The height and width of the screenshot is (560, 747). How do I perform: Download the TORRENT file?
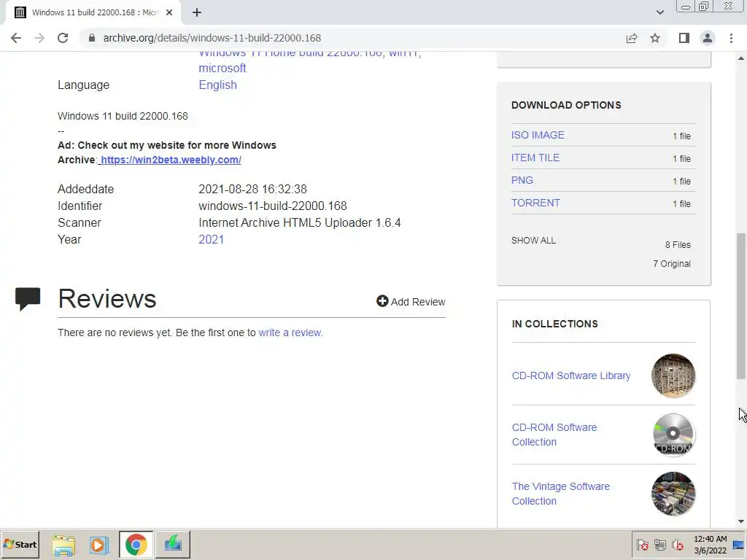(x=535, y=203)
